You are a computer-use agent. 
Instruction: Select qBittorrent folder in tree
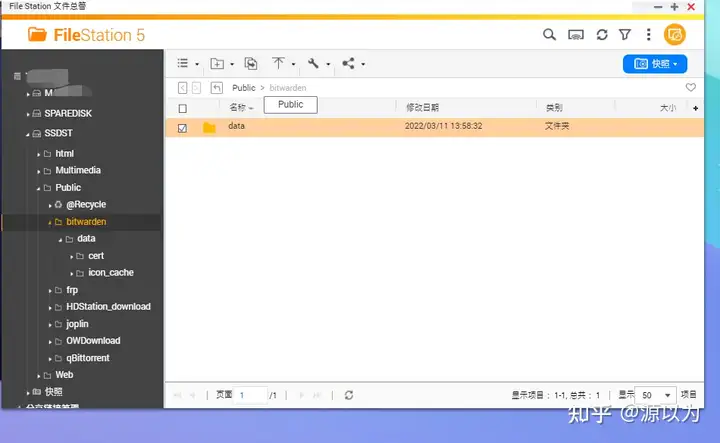click(x=88, y=358)
